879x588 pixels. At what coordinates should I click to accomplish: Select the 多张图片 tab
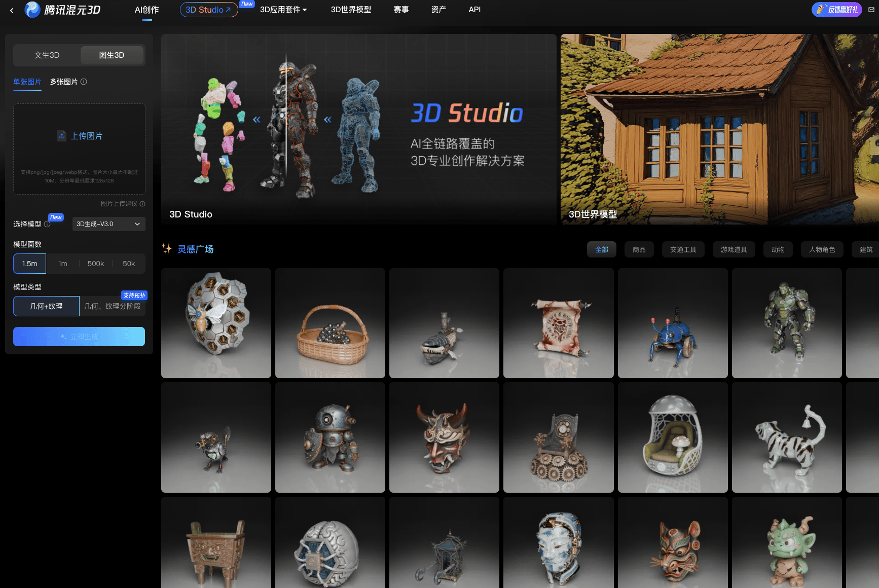pyautogui.click(x=64, y=82)
